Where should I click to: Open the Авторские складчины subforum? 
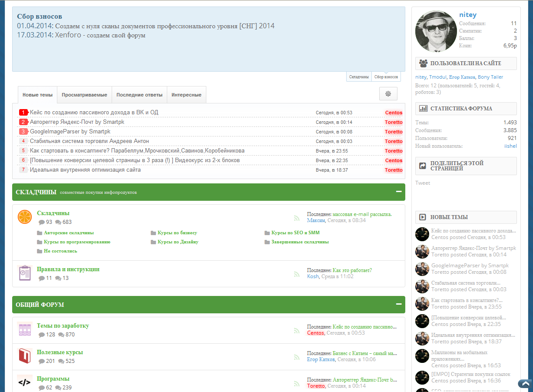69,233
